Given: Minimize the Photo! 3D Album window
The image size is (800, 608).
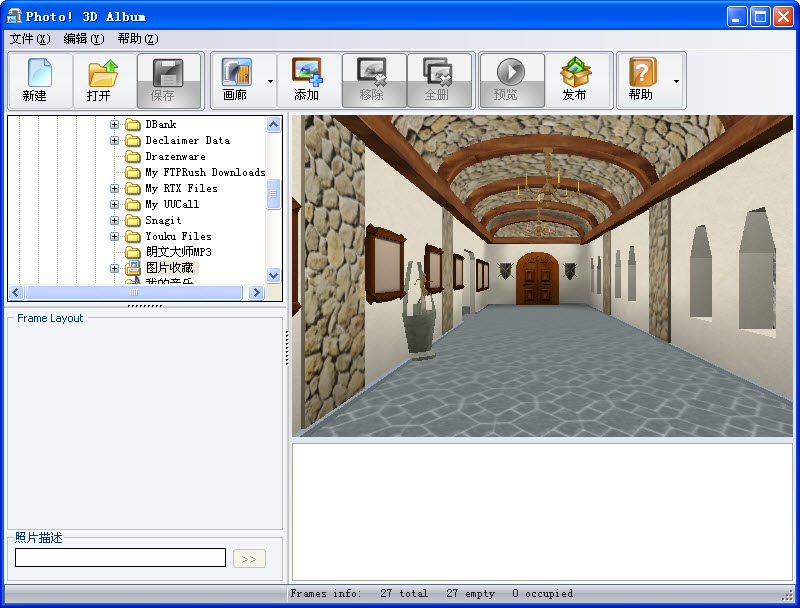Looking at the screenshot, I should click(x=737, y=17).
